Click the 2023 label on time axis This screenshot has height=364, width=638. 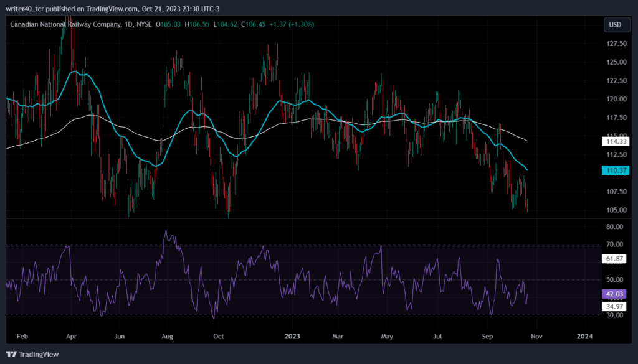point(292,337)
